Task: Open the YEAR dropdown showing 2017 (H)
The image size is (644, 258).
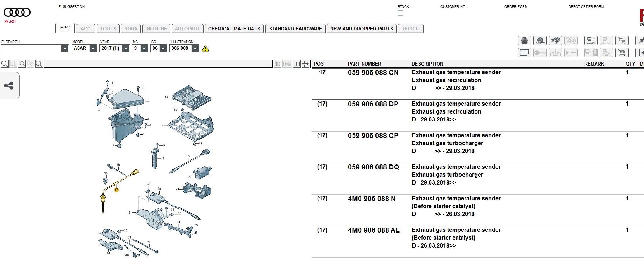Action: [x=126, y=48]
